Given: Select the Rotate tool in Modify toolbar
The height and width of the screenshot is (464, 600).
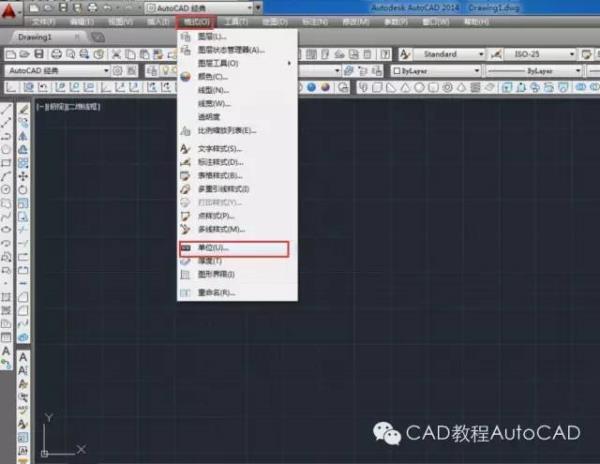Looking at the screenshot, I should tap(23, 189).
